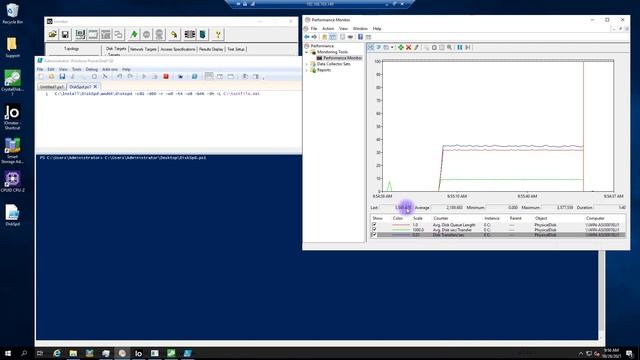The width and height of the screenshot is (640, 360).
Task: Open Add-ons menu in PowerShell ISE
Action: click(x=110, y=69)
